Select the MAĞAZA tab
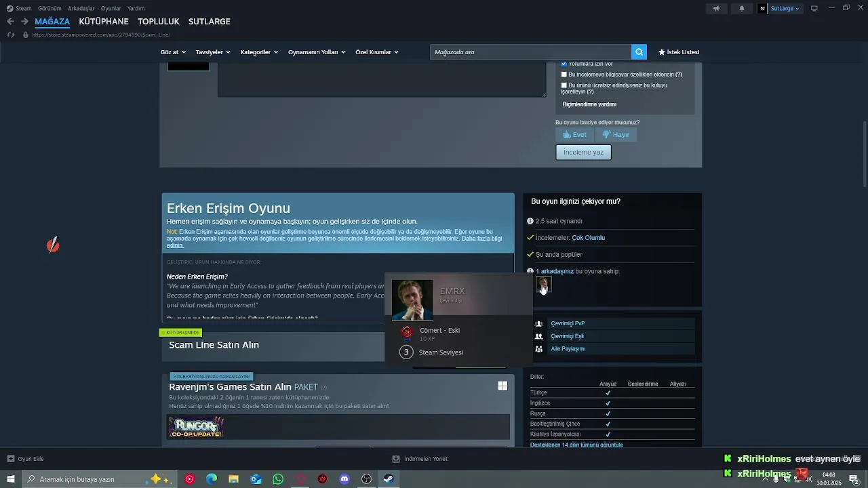868x488 pixels. coord(52,22)
